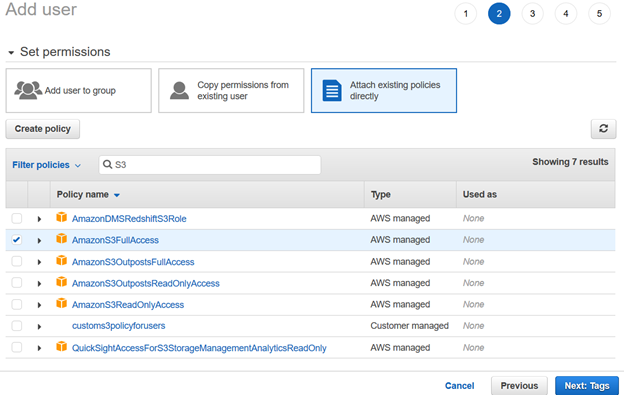This screenshot has height=395, width=624.
Task: Open the AmazonS3OutpostsFullAccess policy link
Action: click(133, 262)
